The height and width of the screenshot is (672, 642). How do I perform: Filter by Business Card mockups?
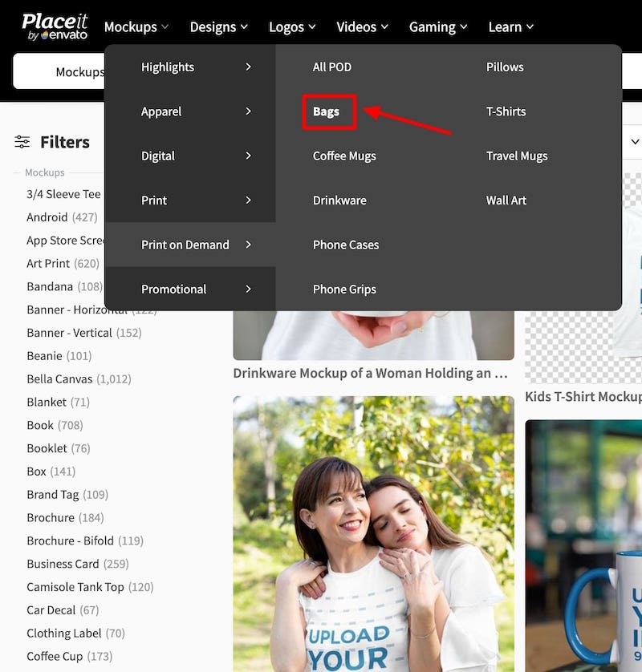[x=63, y=564]
